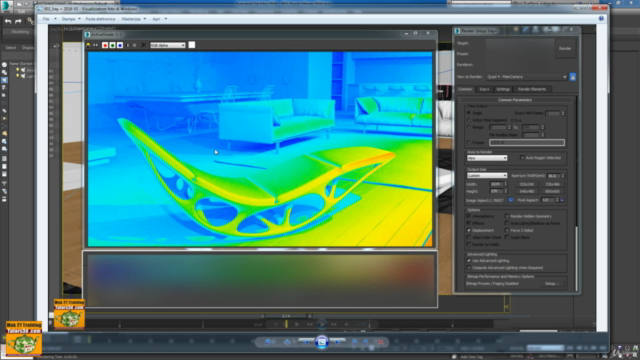This screenshot has width=640, height=360.
Task: Click the 3ds Max application logo icon
Action: point(7,6)
